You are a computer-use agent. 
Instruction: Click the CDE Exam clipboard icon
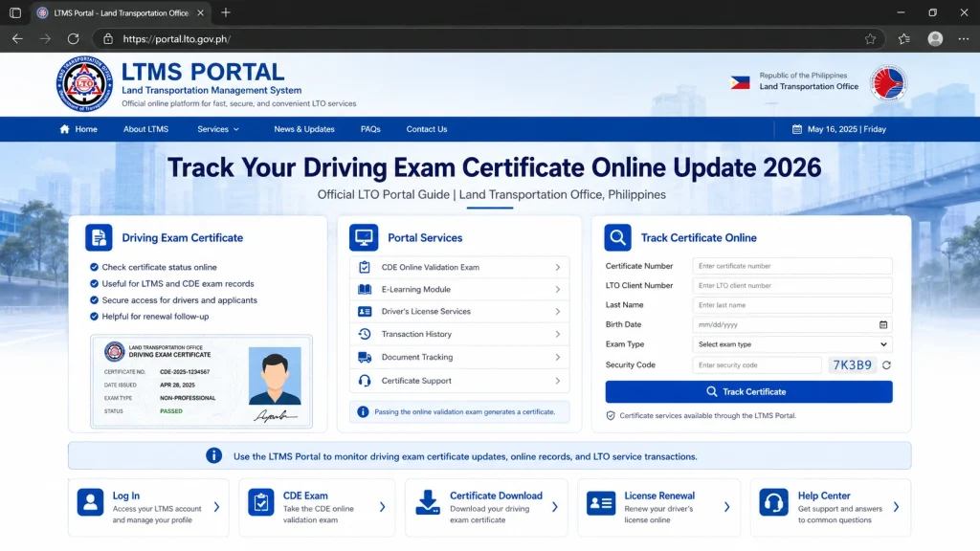point(260,502)
